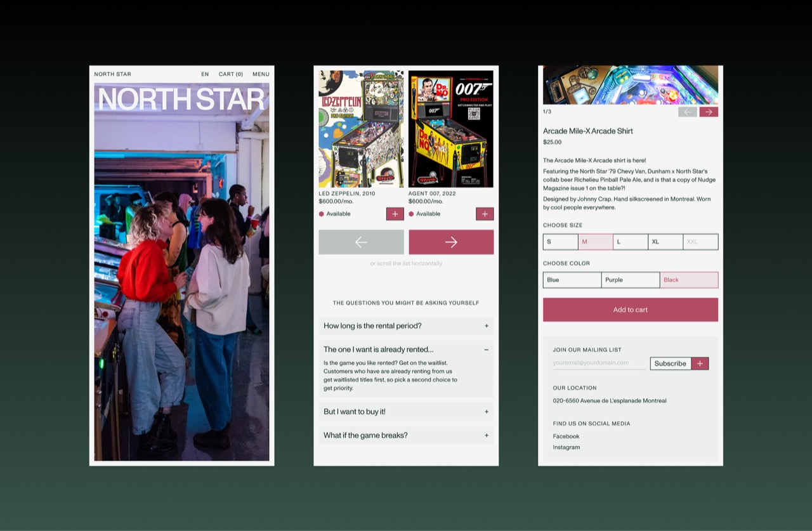Click the grayed left arrow on the game carousel
This screenshot has width=812, height=531.
361,242
